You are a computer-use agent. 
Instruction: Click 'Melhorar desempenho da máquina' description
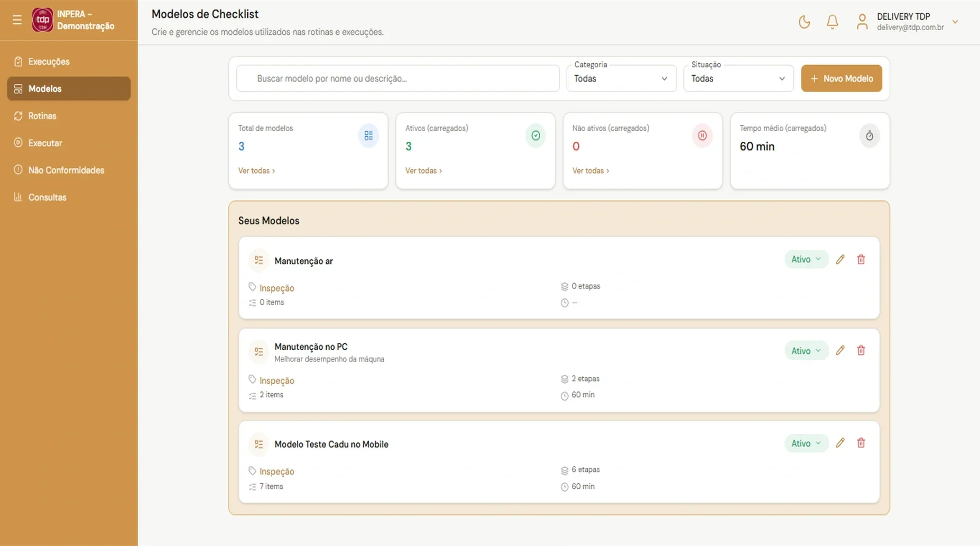click(x=329, y=359)
